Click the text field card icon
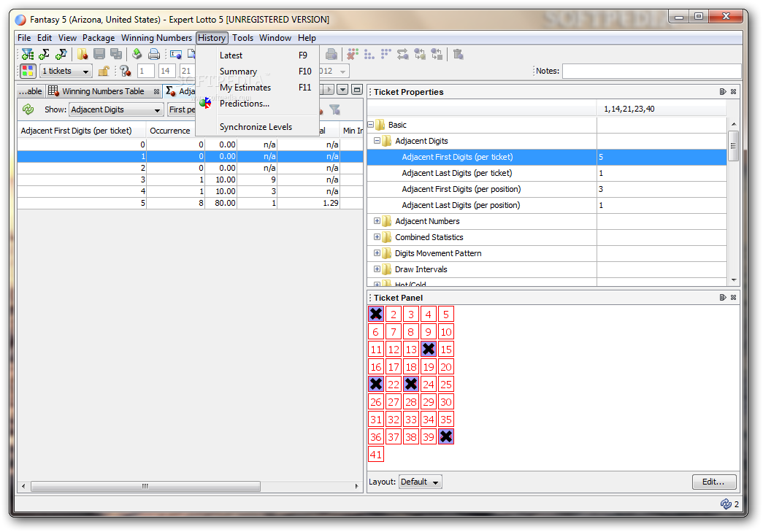The image size is (763, 532). (176, 54)
